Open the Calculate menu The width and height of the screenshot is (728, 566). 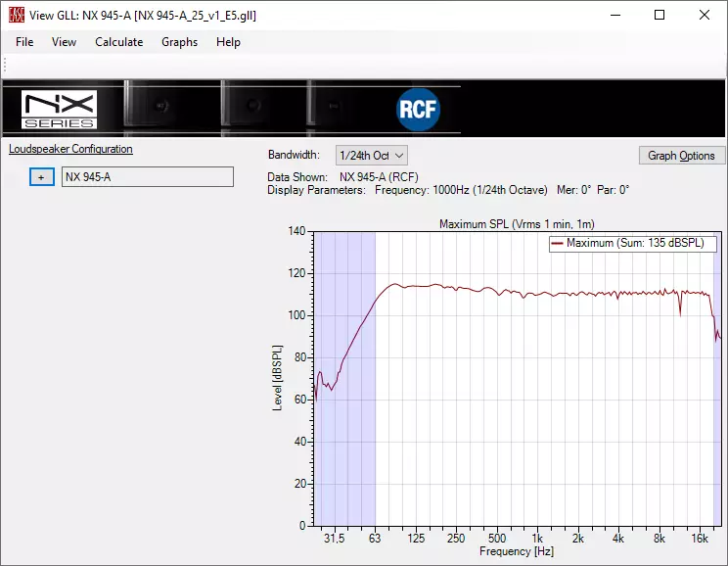(118, 42)
